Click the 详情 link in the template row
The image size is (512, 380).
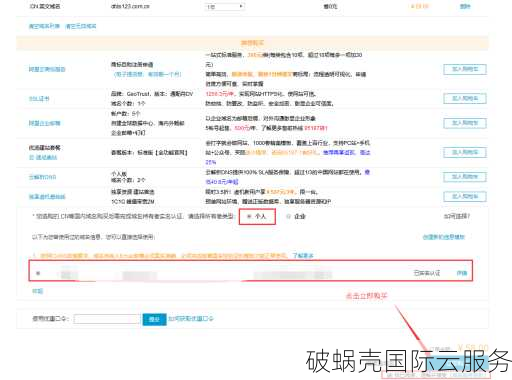click(x=462, y=273)
